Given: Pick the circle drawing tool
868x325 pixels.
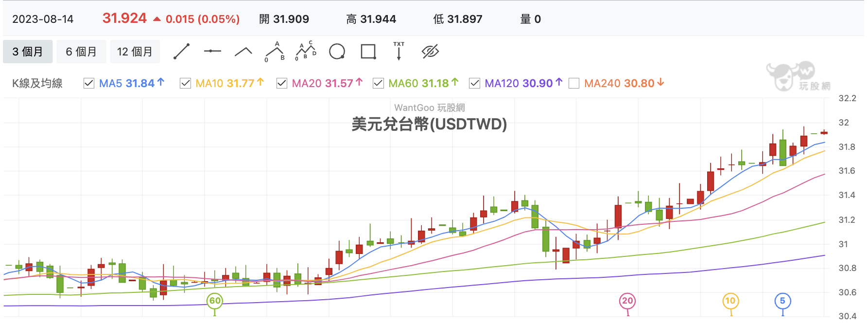Looking at the screenshot, I should 337,52.
